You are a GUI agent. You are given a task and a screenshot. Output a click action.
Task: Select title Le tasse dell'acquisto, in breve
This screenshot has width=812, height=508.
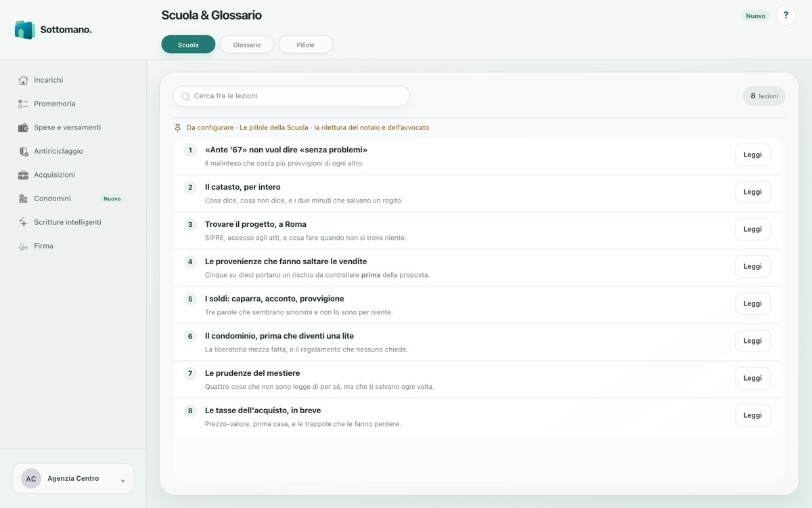click(263, 410)
